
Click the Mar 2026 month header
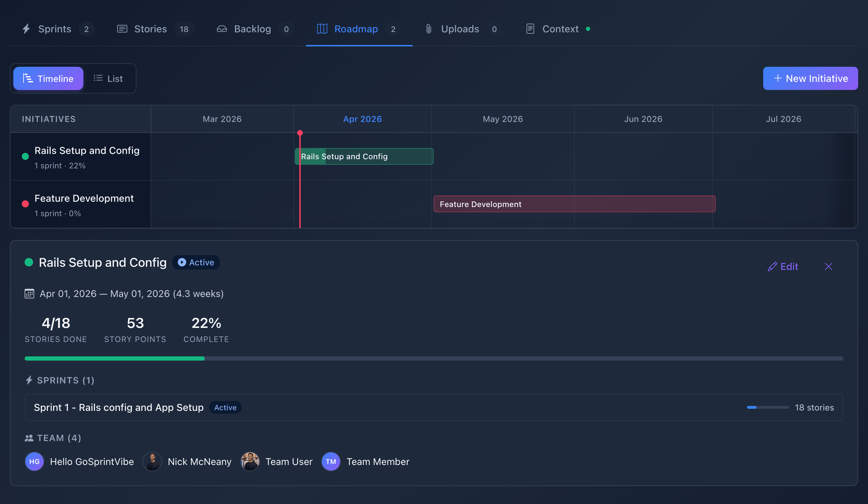(x=222, y=119)
